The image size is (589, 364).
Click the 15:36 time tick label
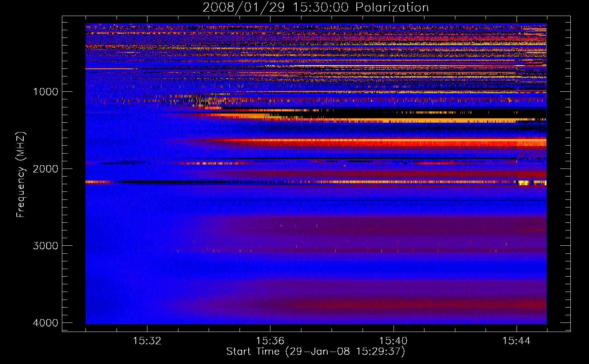[x=270, y=341]
